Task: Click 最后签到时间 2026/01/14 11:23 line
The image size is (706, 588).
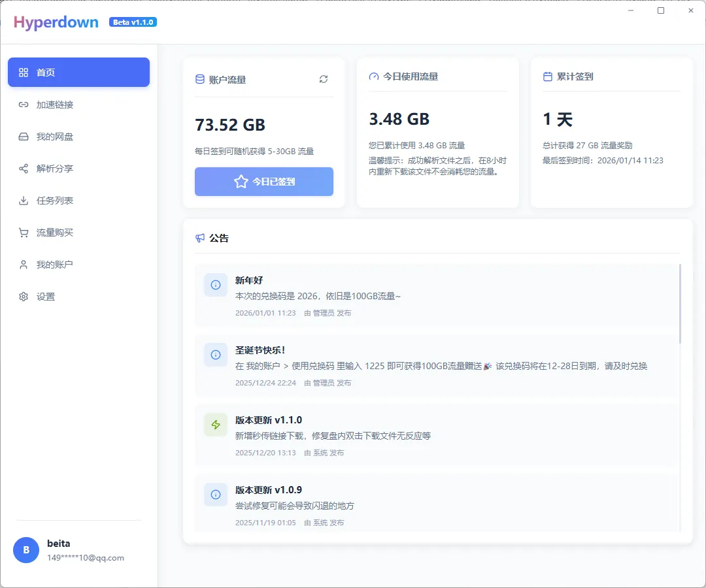Action: (x=603, y=161)
